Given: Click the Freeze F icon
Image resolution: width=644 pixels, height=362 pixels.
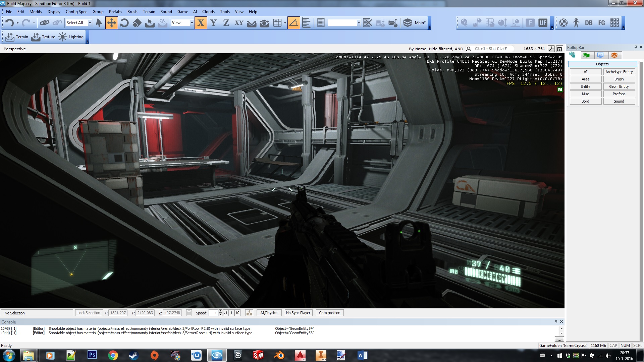Looking at the screenshot, I should tap(530, 23).
